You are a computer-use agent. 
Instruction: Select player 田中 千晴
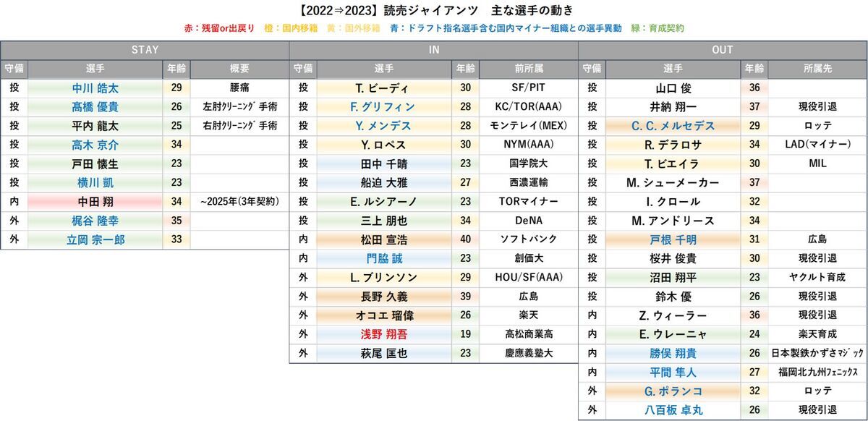tap(384, 163)
